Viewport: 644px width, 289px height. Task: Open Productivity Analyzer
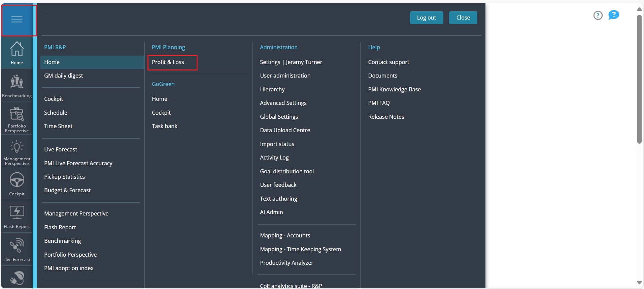point(286,263)
